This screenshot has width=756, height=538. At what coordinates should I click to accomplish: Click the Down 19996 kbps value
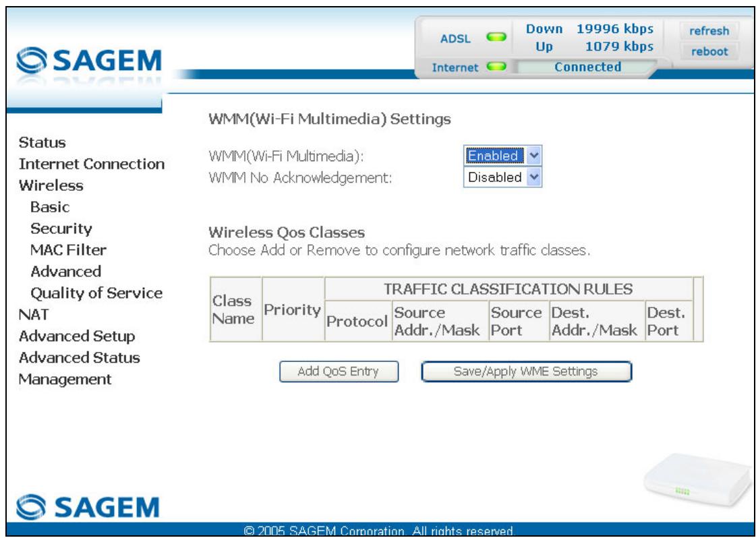[615, 29]
